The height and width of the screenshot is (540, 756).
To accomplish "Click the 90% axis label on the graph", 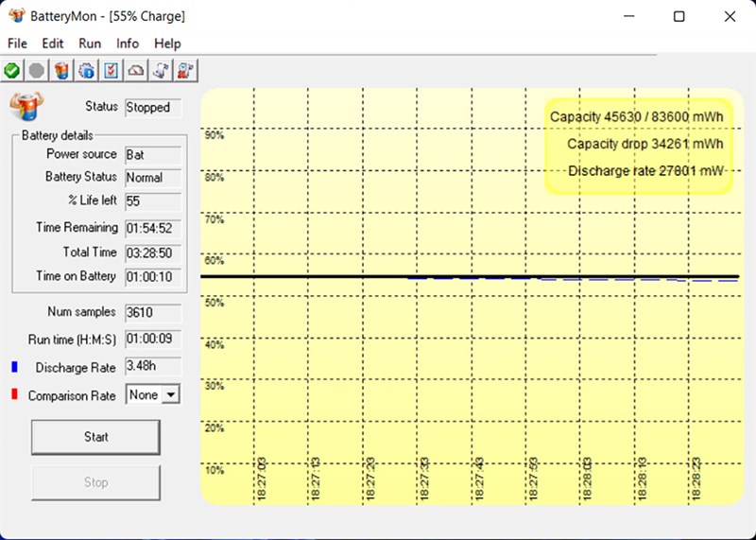I will click(215, 135).
